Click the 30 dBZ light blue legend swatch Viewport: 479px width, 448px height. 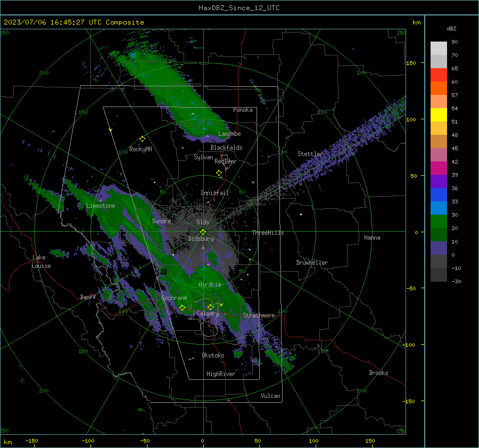(x=439, y=208)
